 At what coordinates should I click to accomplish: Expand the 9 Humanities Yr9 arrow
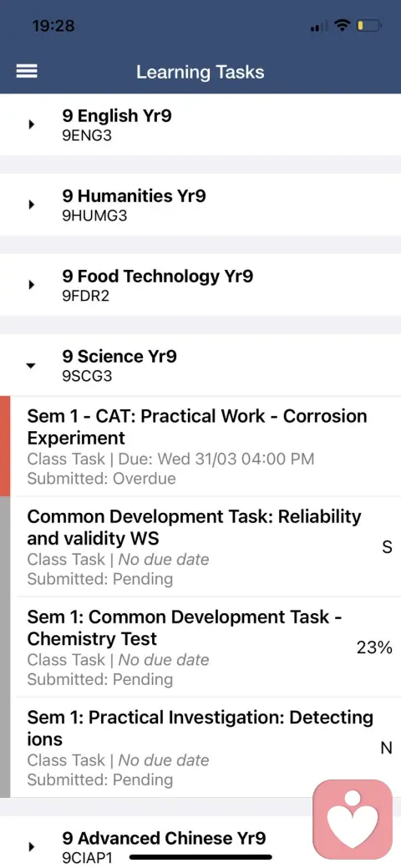[x=32, y=205]
